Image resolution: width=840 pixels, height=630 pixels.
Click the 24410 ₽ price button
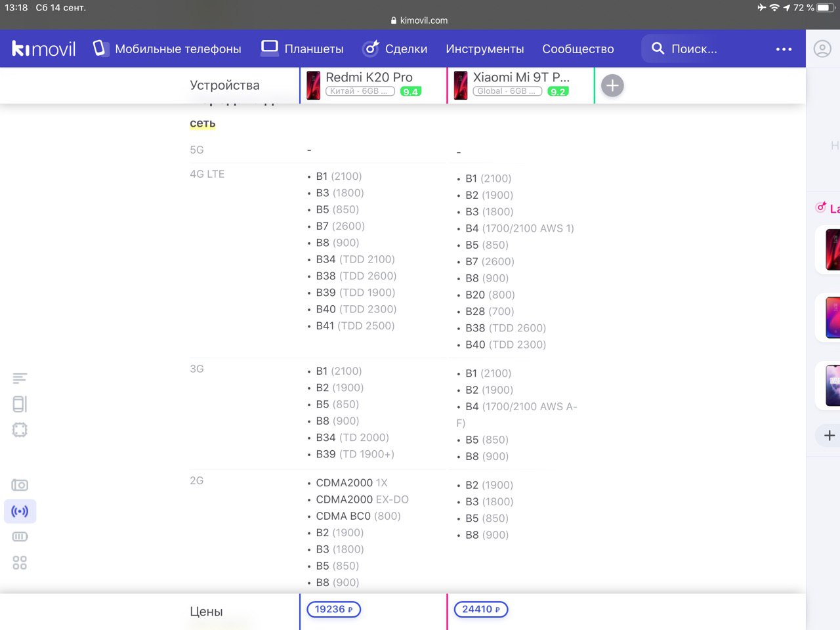(x=480, y=609)
